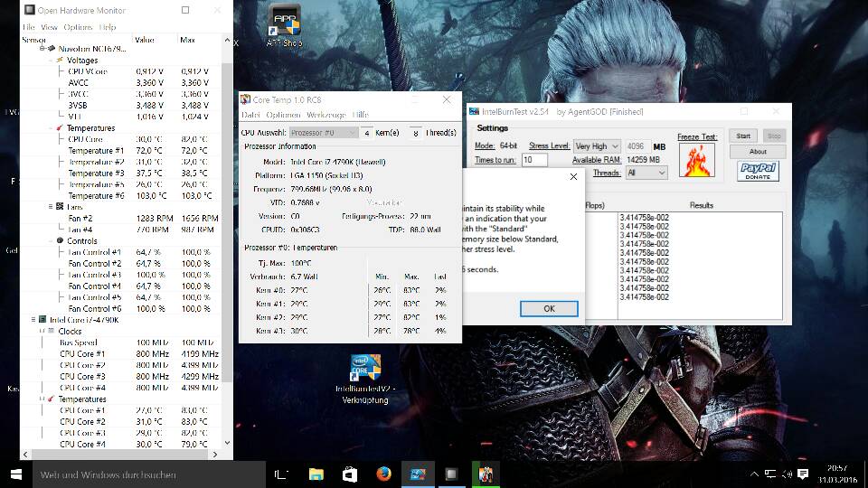Collapse the Clocks group
868x488 pixels.
pyautogui.click(x=42, y=331)
